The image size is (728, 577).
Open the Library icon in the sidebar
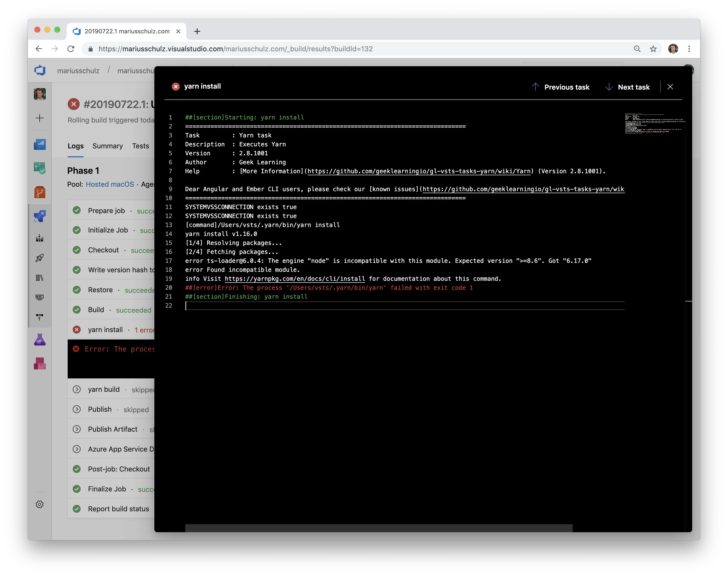tap(40, 278)
